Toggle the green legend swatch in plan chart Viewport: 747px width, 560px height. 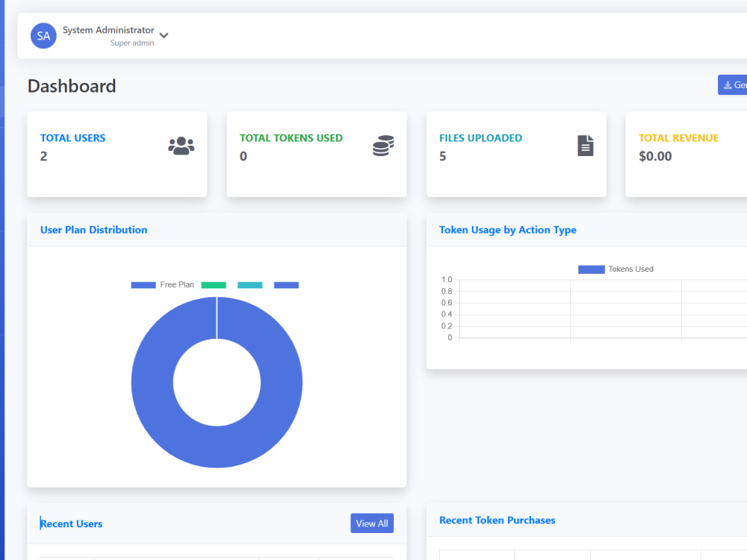click(214, 284)
